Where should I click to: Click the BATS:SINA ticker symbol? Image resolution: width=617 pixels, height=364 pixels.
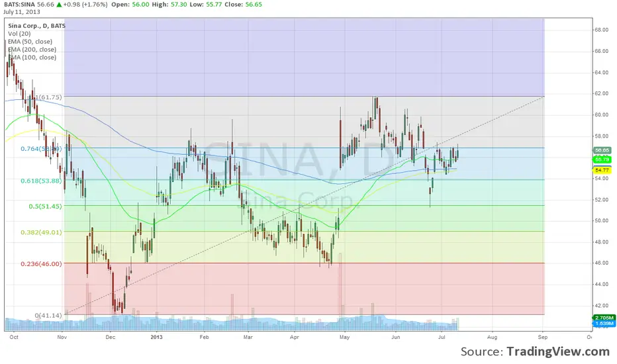(19, 5)
